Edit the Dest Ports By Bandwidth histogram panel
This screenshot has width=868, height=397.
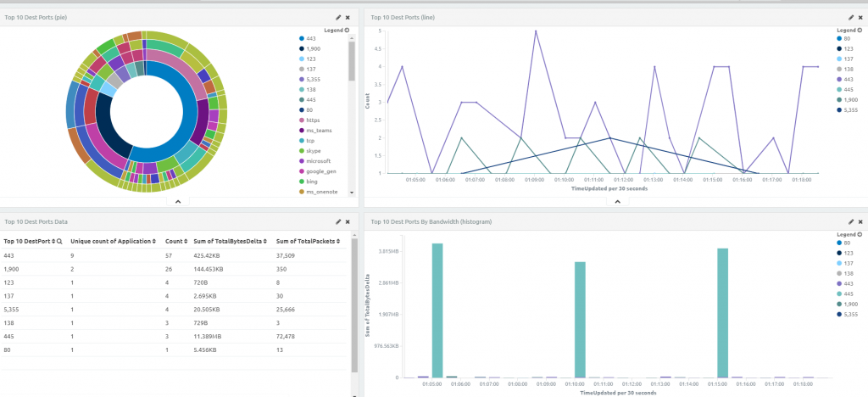pos(851,221)
